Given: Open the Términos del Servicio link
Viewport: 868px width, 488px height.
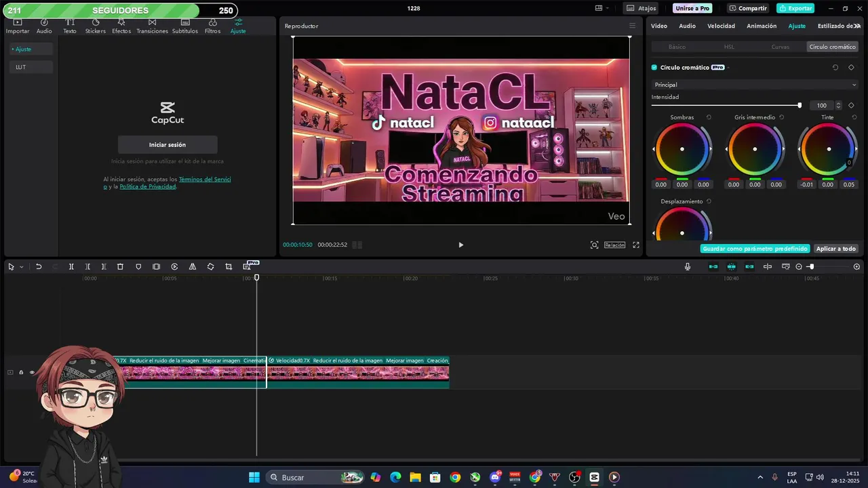Looking at the screenshot, I should click(205, 180).
